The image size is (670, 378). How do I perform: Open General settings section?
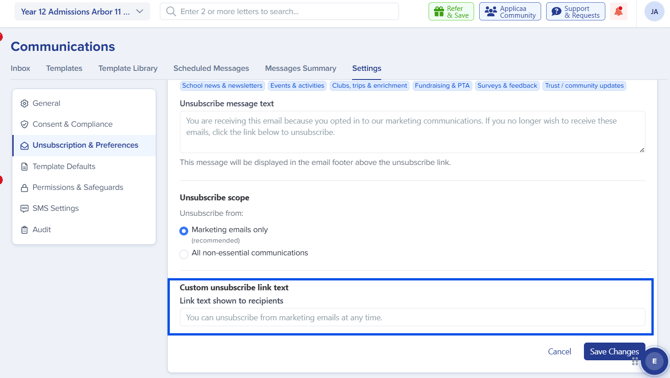pos(84,103)
